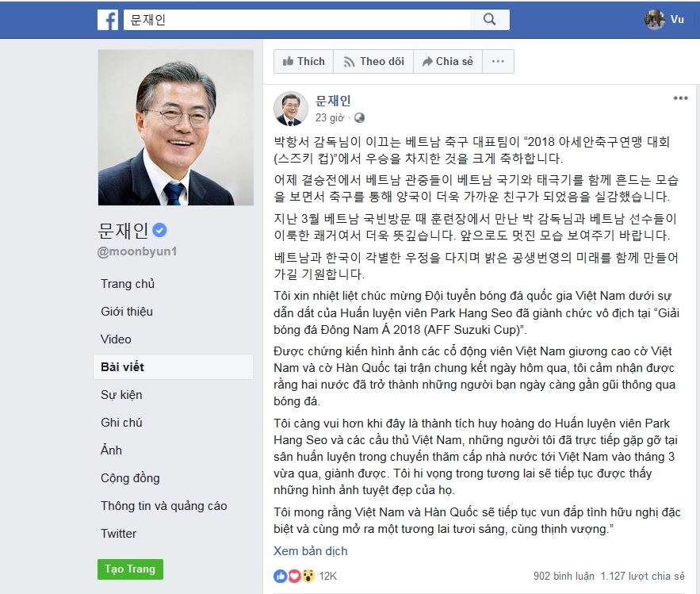This screenshot has width=700, height=594.
Task: Open the Chia sẻ share menu
Action: 448,62
